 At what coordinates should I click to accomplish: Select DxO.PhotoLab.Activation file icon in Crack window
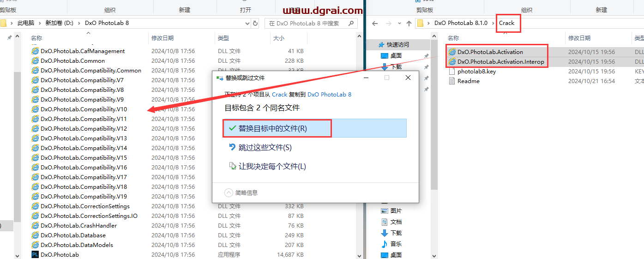click(x=452, y=52)
